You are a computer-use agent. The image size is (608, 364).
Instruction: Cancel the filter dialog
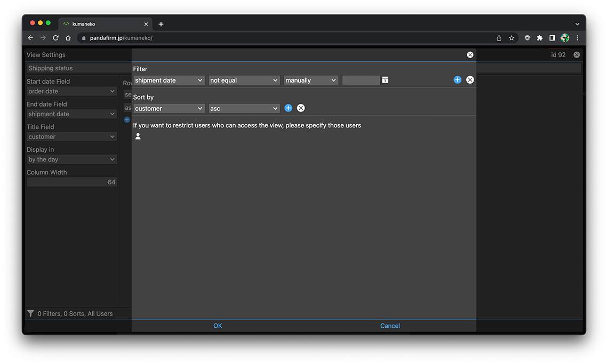point(390,326)
